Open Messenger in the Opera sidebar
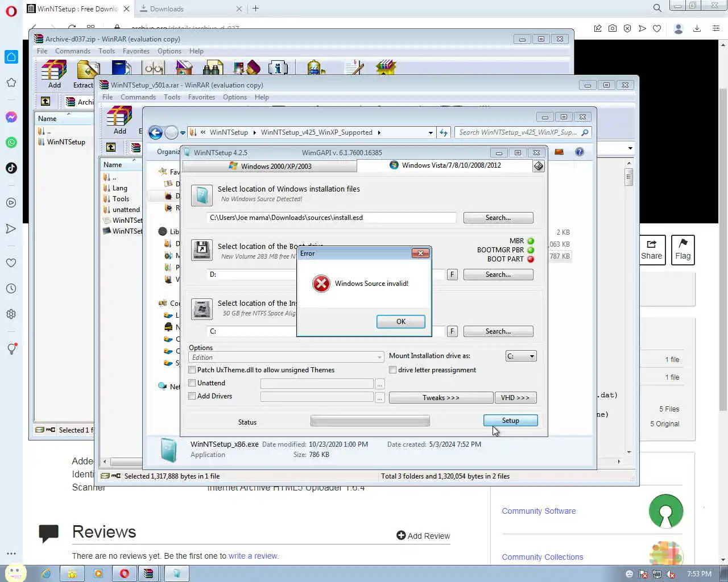This screenshot has height=582, width=728. click(11, 117)
